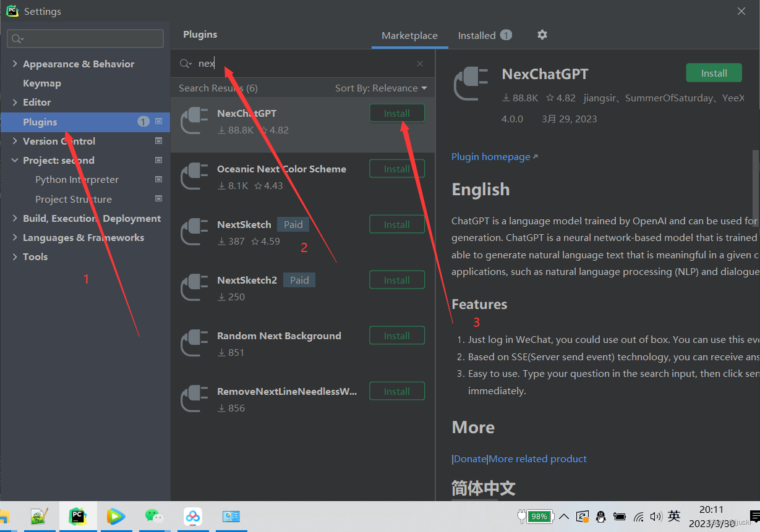This screenshot has height=532, width=760.
Task: Select Random Next Background plugin name
Action: 279,336
